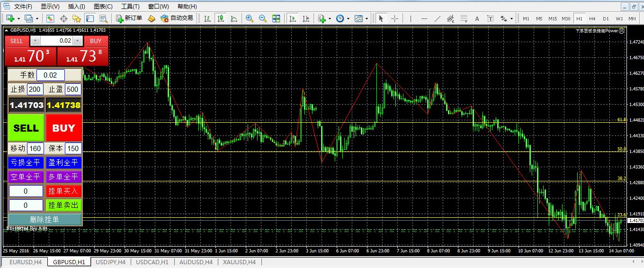
Task: Open the Data Window icon
Action: pos(63,18)
